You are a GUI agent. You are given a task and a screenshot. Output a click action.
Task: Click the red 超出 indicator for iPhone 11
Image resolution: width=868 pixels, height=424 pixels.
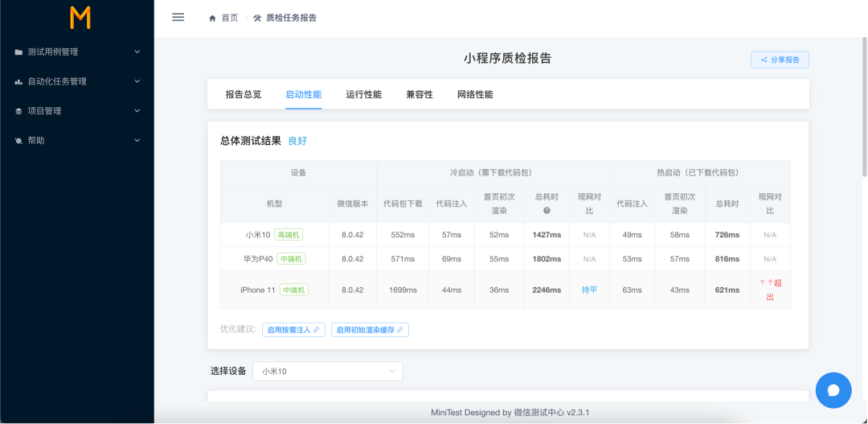(x=770, y=290)
